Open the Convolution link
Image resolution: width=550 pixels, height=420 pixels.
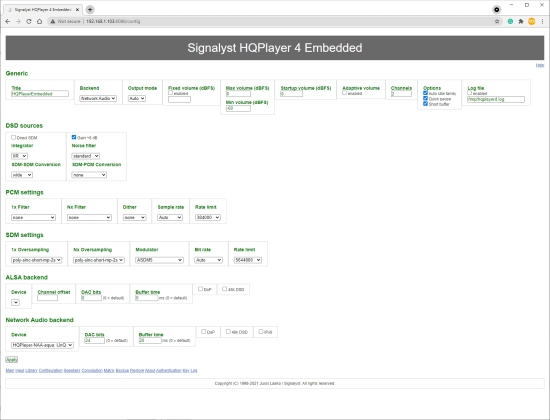[92, 371]
